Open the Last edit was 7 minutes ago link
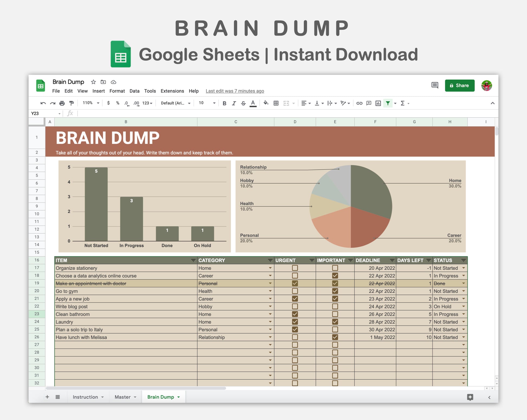Image resolution: width=527 pixels, height=420 pixels. [x=235, y=91]
